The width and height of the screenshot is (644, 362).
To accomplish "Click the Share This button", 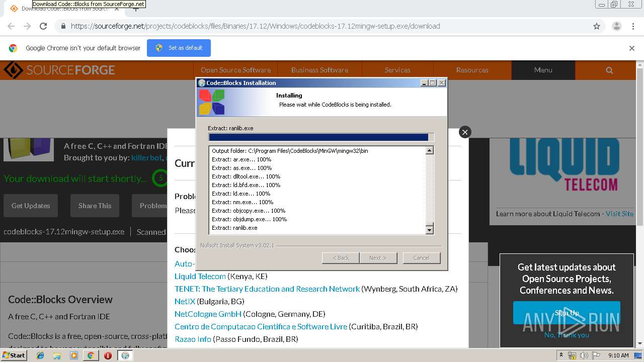I will (x=95, y=206).
